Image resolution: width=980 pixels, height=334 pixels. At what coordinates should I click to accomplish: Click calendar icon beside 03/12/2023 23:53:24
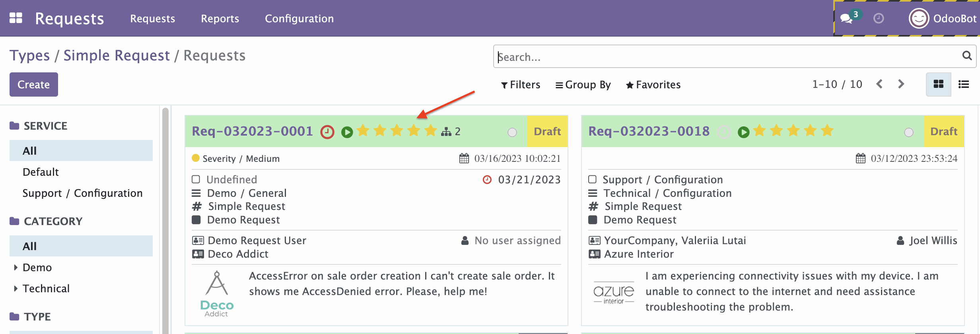pos(861,159)
